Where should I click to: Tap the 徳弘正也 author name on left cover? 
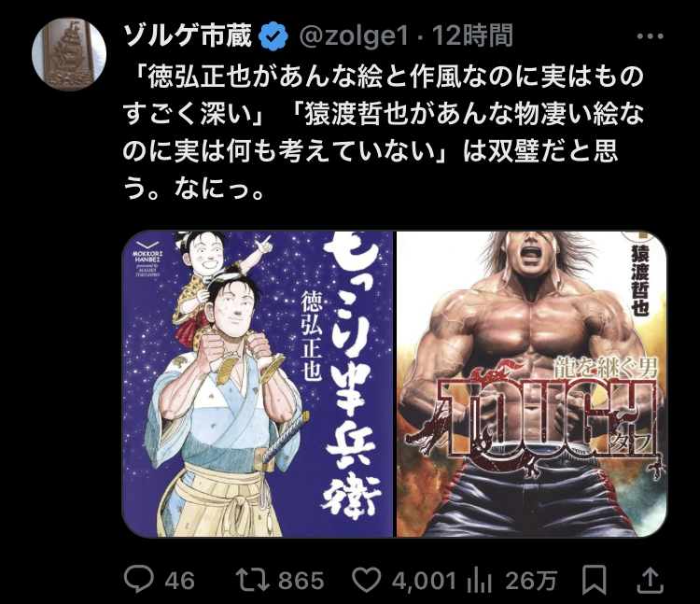[311, 335]
